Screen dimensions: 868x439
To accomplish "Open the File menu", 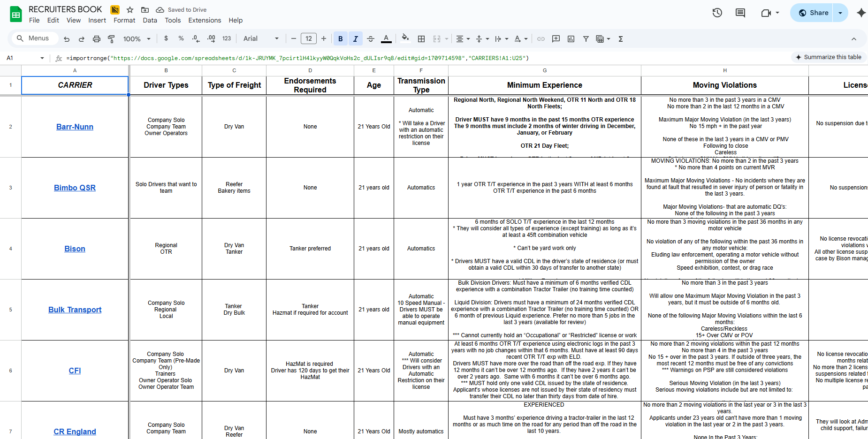I will (34, 20).
